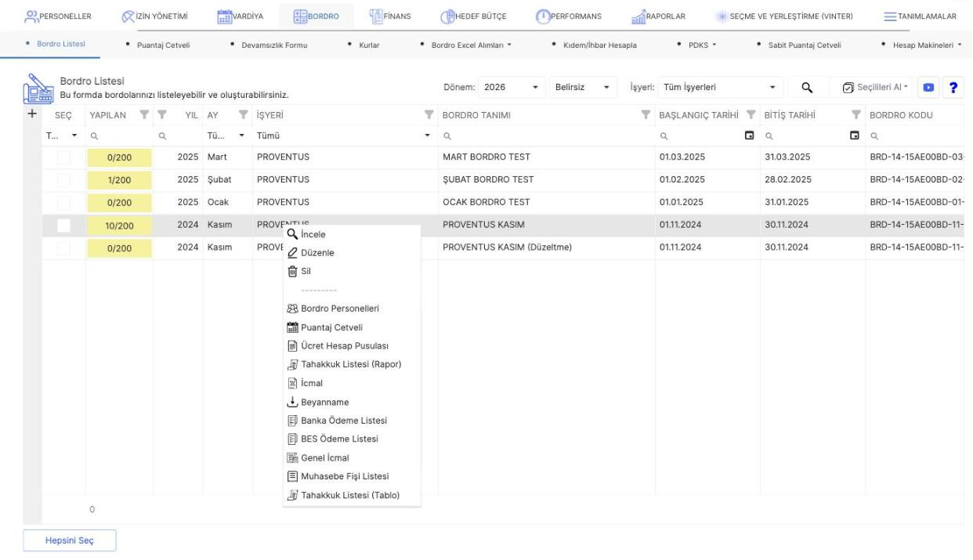
Task: Open filter for İŞYERİ column
Action: tap(429, 116)
